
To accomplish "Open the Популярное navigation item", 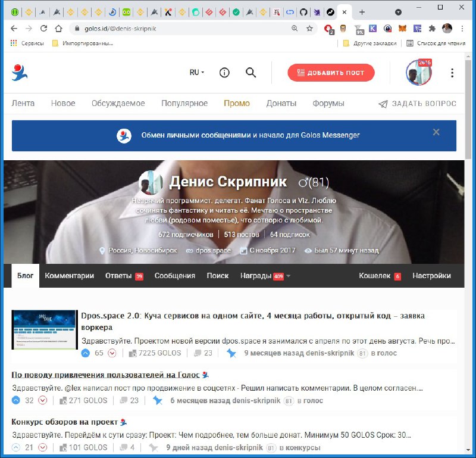I will [x=184, y=103].
